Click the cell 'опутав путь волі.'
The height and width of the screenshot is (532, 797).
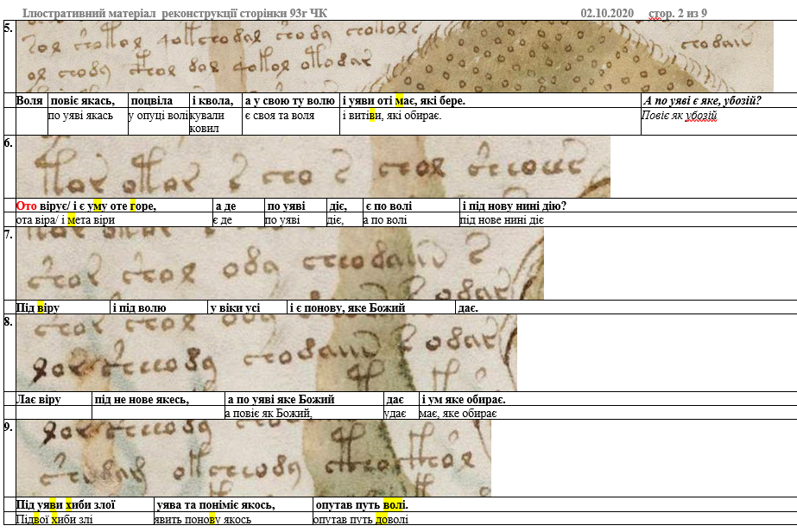[x=362, y=504]
